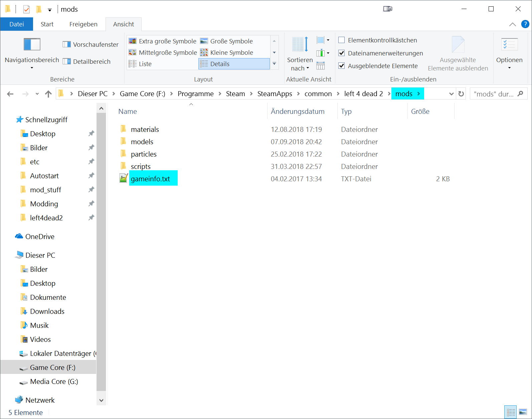
Task: Select the scripts folder
Action: pyautogui.click(x=141, y=167)
